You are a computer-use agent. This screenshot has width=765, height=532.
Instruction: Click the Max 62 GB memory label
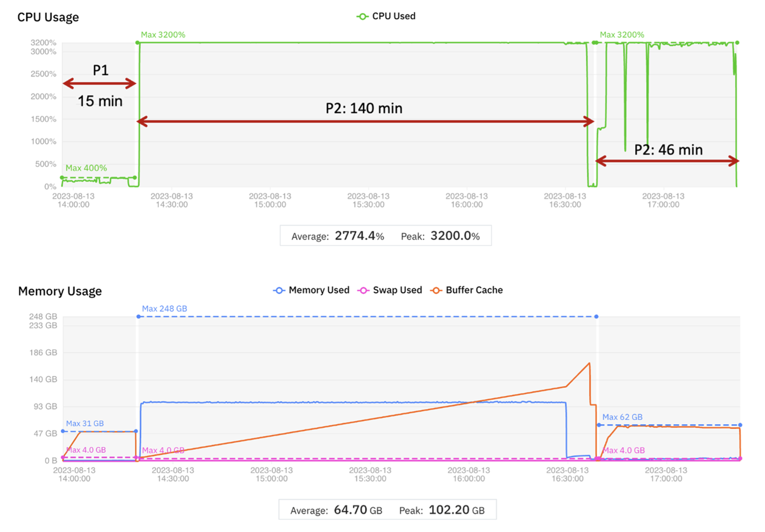[622, 417]
